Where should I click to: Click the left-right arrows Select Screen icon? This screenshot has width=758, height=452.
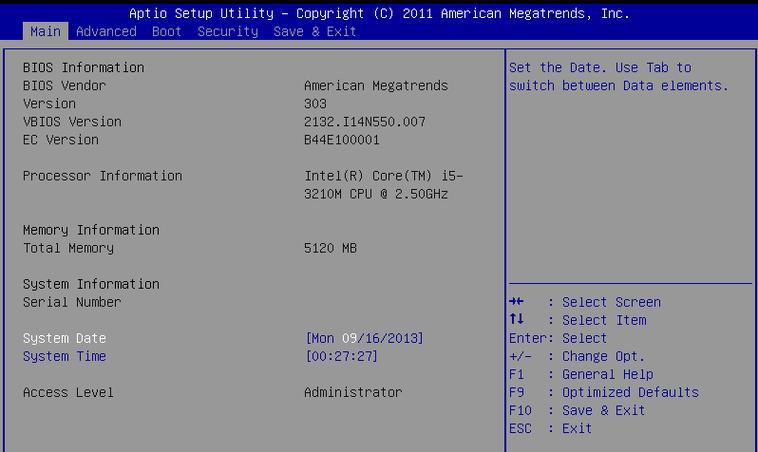[516, 302]
